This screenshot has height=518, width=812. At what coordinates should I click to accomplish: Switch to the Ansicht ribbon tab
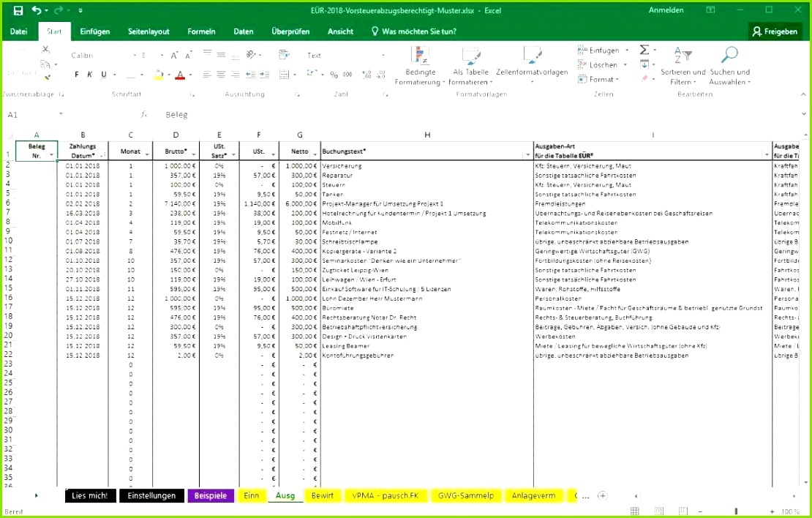[340, 31]
